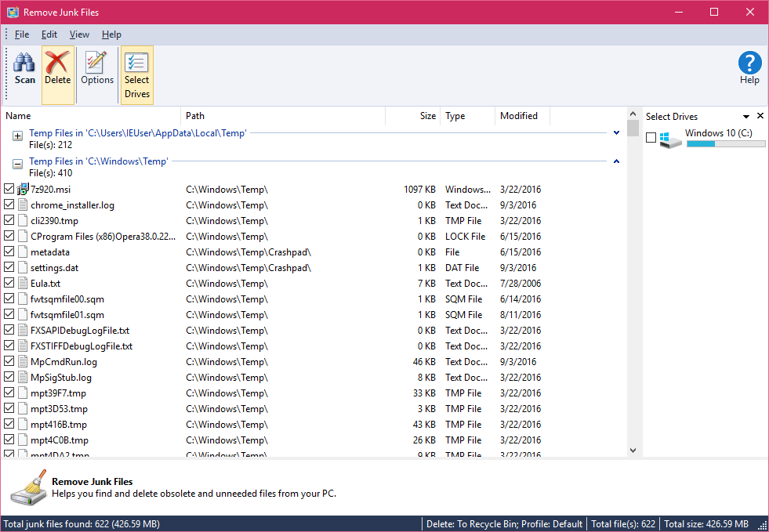
Task: Open the View menu
Action: coord(78,34)
